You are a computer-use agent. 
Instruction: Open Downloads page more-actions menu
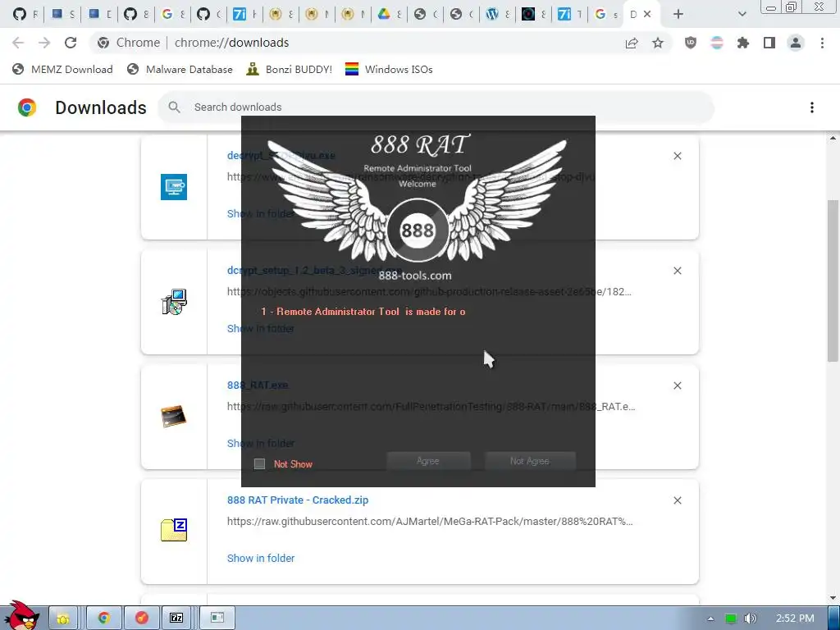pos(812,107)
